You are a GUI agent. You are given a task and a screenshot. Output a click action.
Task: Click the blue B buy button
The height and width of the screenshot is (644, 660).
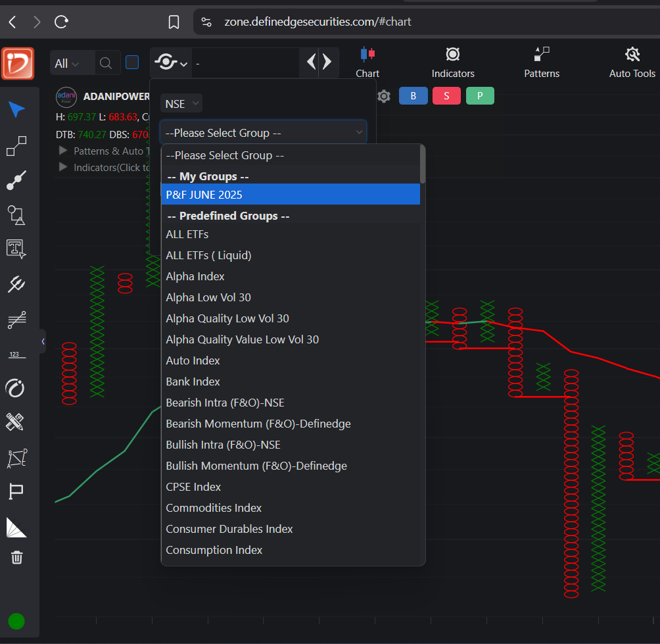tap(413, 96)
